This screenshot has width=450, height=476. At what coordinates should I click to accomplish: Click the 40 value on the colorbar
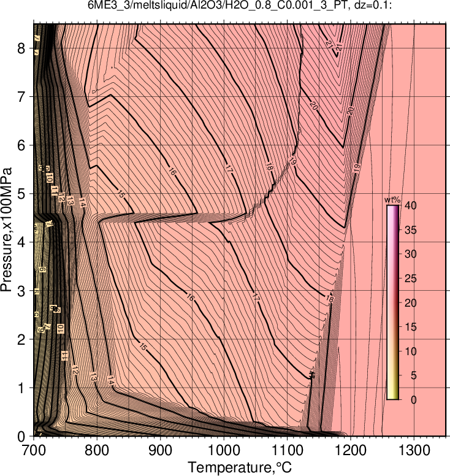[411, 205]
